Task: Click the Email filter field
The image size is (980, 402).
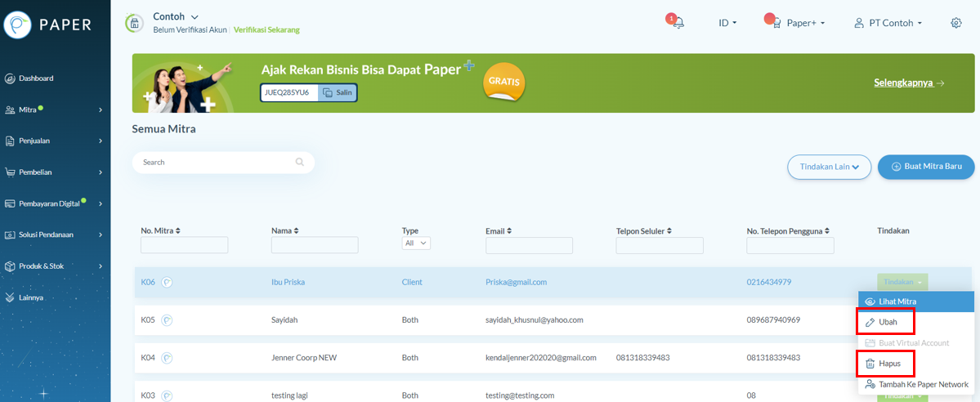Action: (x=530, y=245)
